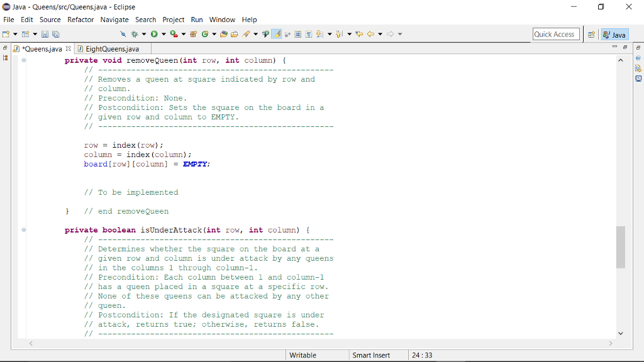Click the Save All icon
This screenshot has height=362, width=644.
[56, 34]
